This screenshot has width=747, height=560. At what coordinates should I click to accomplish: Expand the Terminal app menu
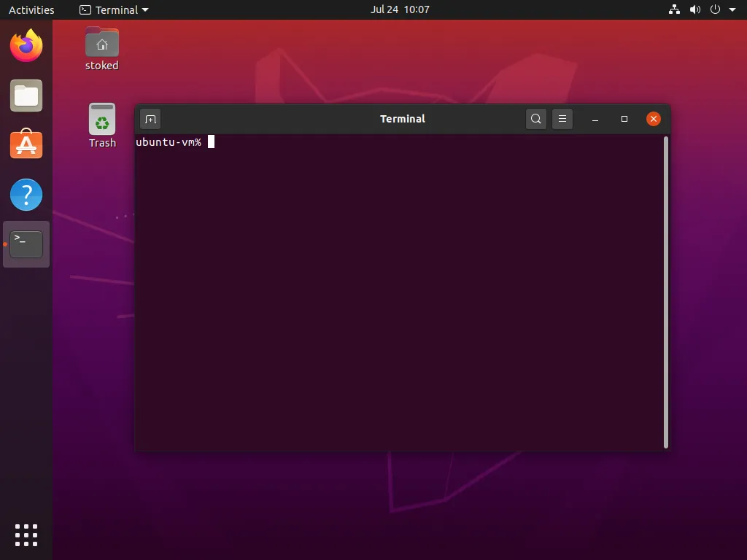[114, 9]
